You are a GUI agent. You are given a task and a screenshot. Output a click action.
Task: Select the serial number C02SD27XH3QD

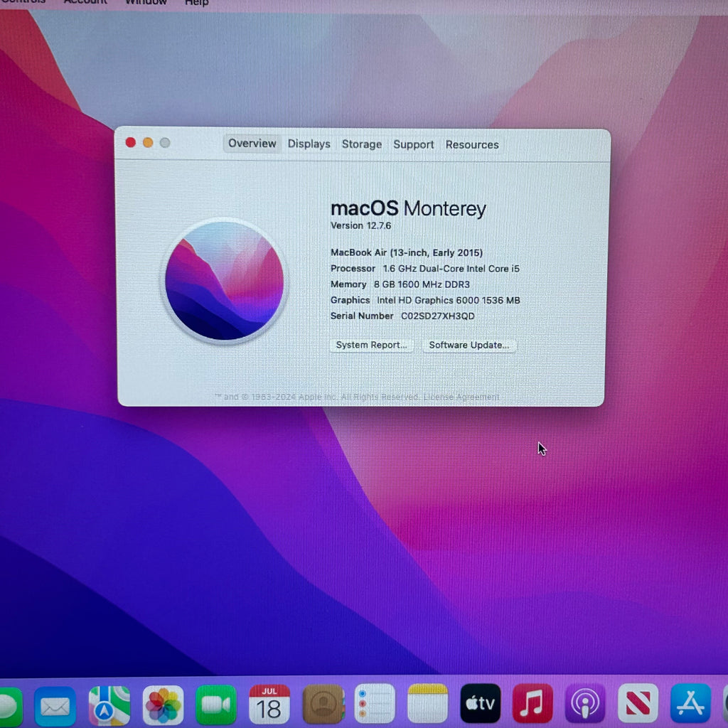[x=438, y=316]
